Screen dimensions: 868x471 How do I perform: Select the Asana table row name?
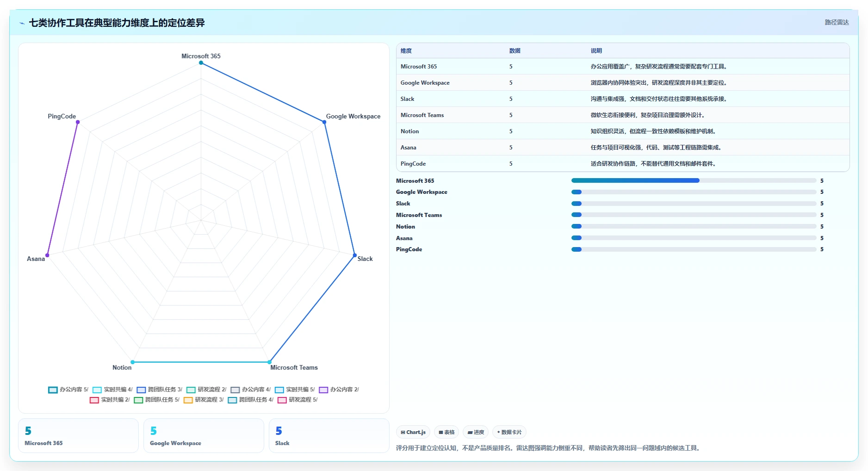(409, 148)
